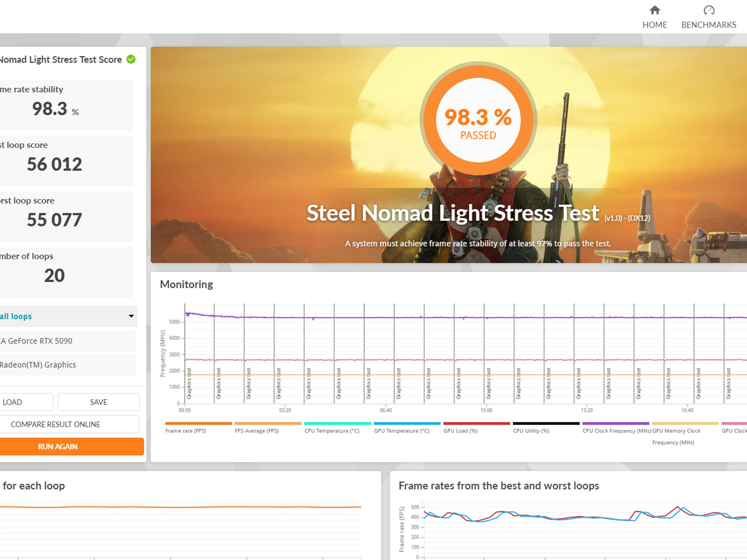Click the 98.3 % PASSED result circle
The width and height of the screenshot is (747, 560).
(478, 120)
